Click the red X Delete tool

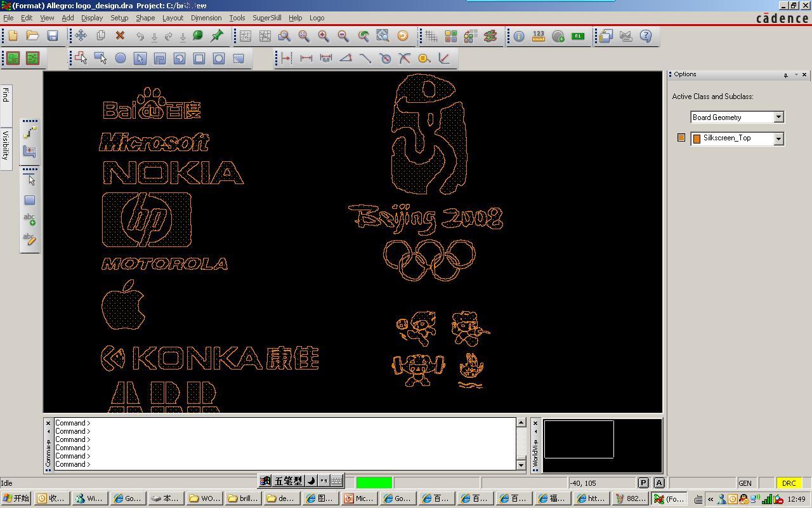pos(120,36)
